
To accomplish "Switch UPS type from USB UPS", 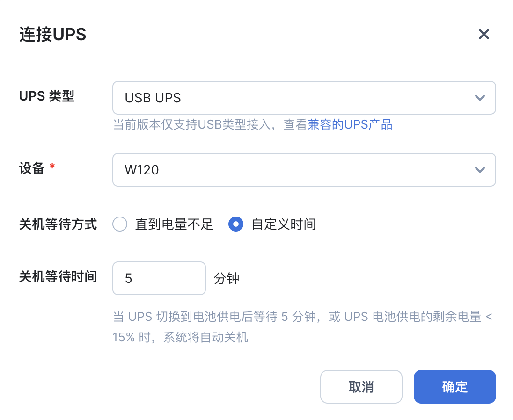I will tap(304, 98).
